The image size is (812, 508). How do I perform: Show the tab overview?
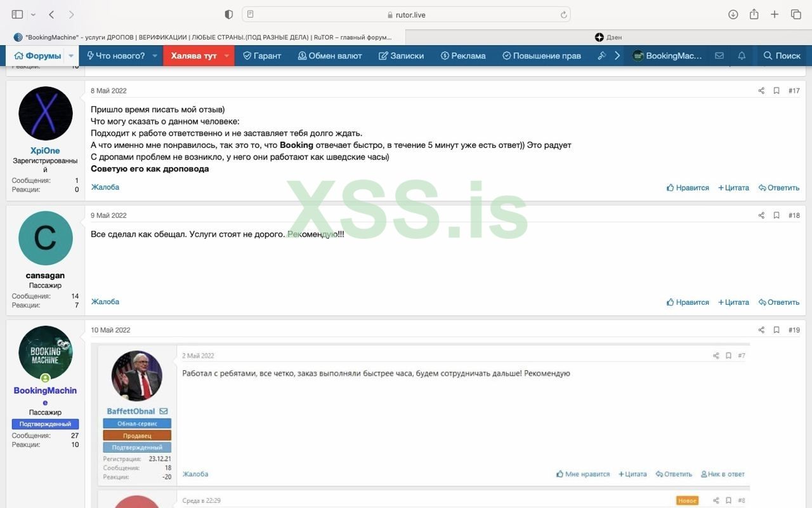click(796, 15)
